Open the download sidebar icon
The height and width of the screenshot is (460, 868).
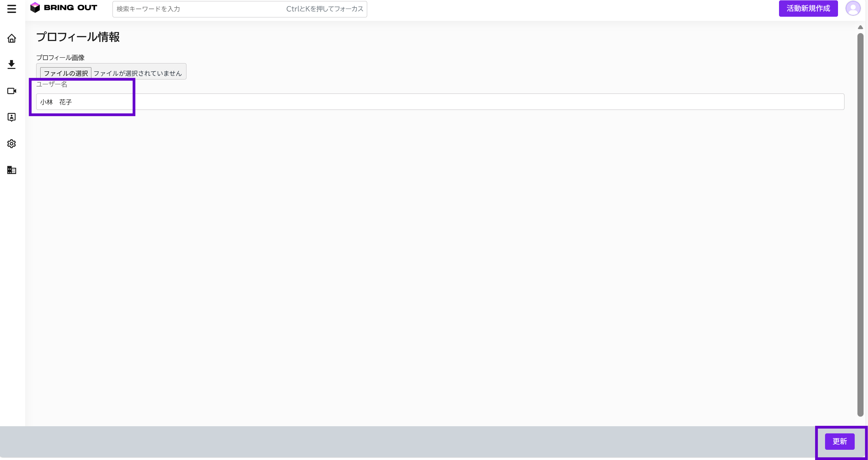[x=12, y=64]
